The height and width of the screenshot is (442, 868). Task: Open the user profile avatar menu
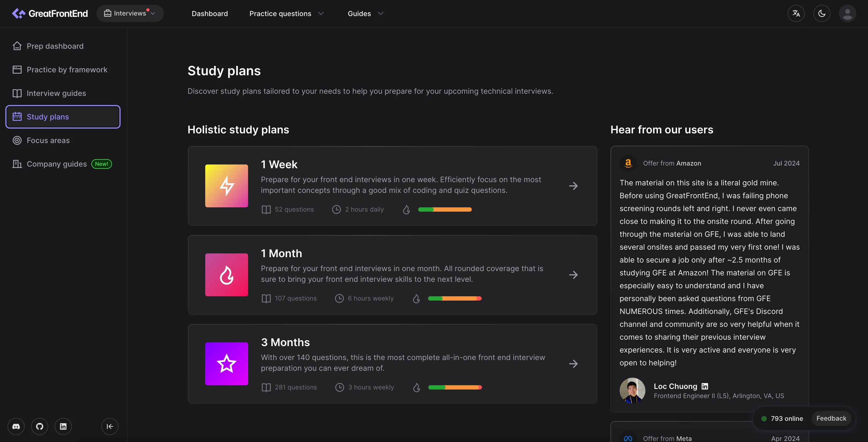tap(847, 13)
